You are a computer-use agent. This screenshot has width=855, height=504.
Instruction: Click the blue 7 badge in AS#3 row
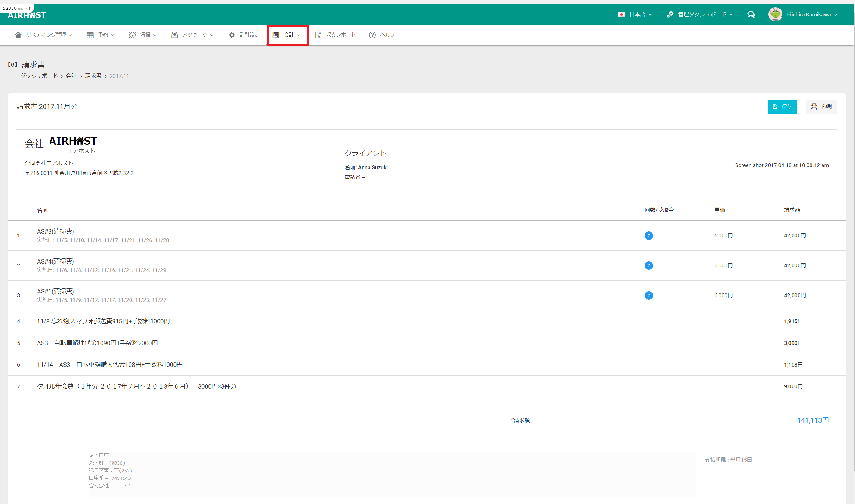(649, 235)
